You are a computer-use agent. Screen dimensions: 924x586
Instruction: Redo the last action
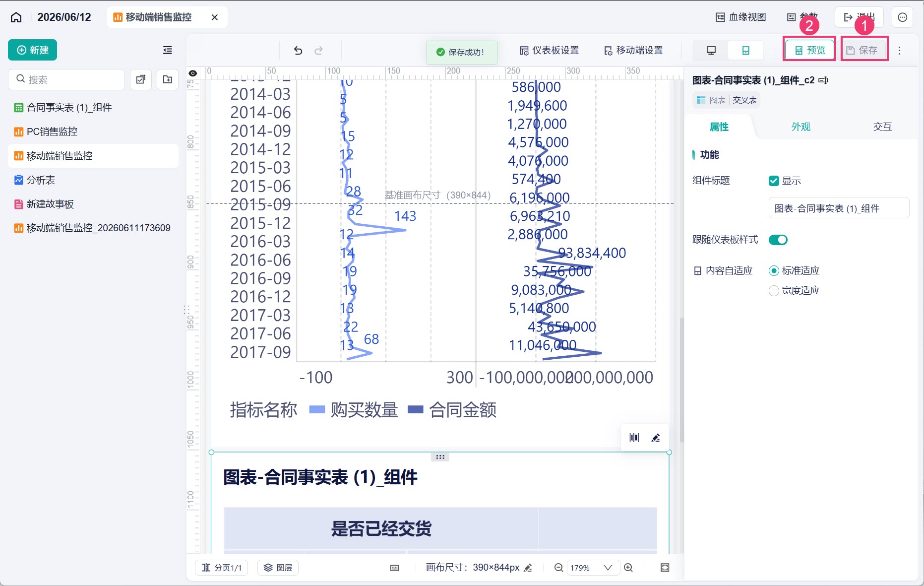319,50
